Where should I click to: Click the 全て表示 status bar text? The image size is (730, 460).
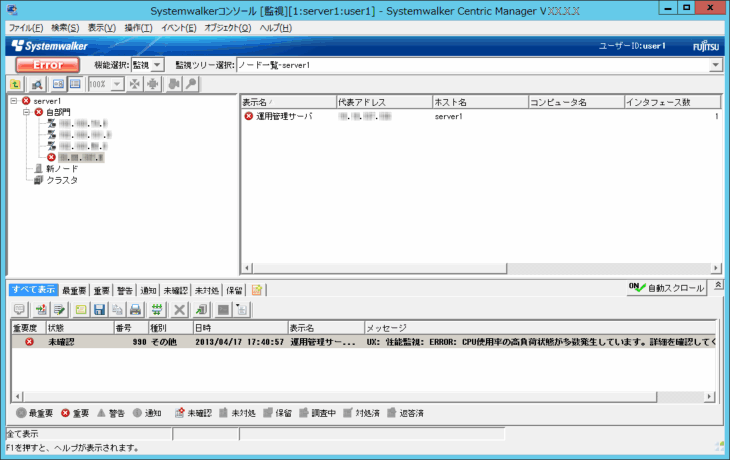(x=22, y=434)
